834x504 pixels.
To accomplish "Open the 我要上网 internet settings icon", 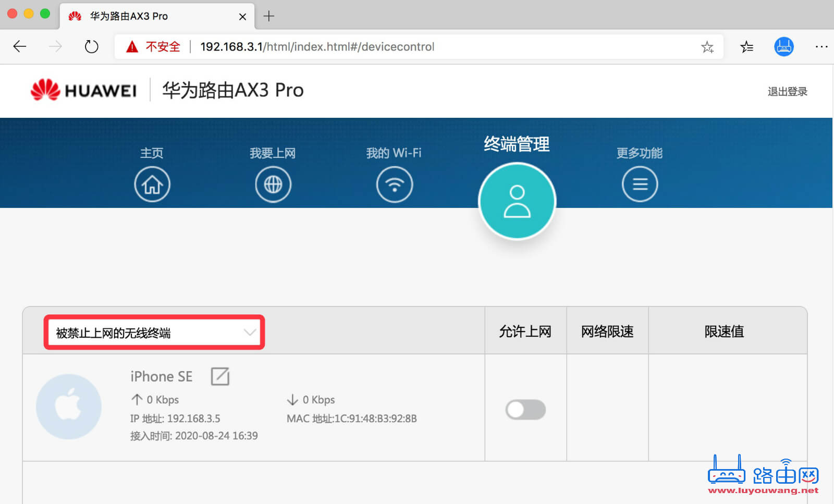I will point(273,184).
